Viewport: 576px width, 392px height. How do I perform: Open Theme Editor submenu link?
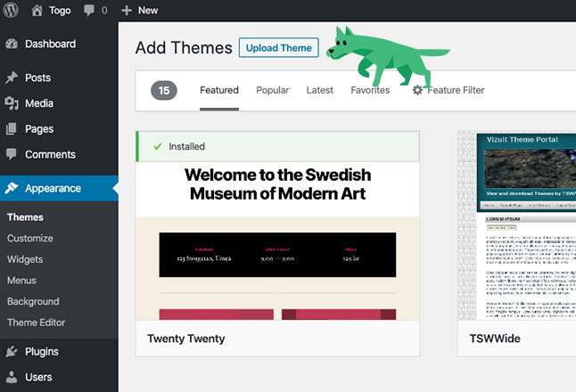coord(36,323)
